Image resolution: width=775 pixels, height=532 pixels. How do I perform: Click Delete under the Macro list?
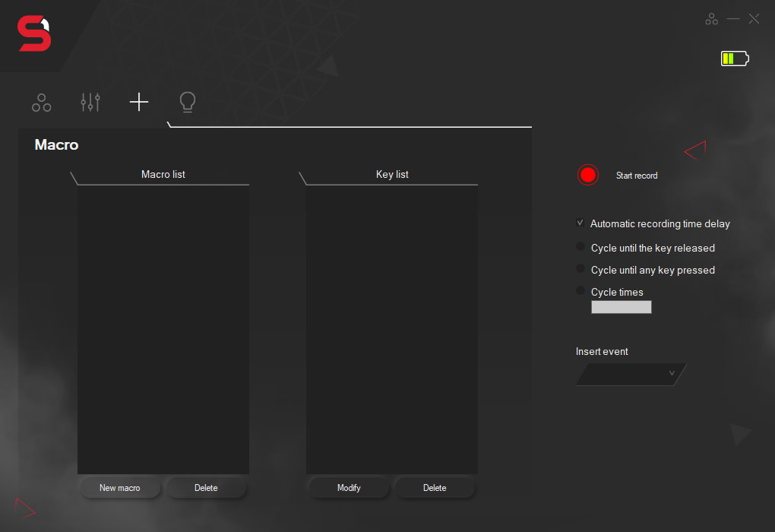coord(206,488)
